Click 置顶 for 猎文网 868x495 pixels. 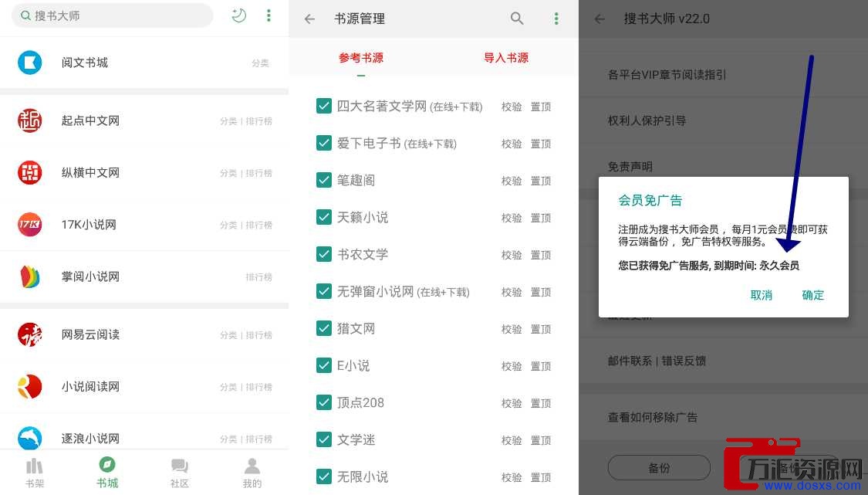541,329
